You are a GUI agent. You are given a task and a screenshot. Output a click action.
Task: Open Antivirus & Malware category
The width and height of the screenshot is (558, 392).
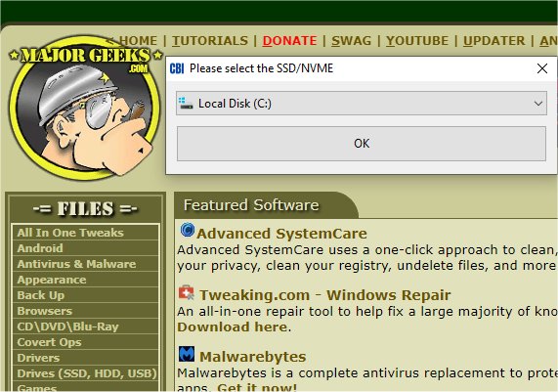[85, 264]
